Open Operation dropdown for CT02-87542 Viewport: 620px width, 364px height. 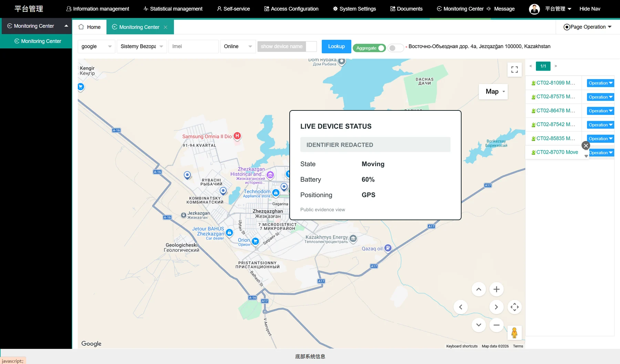click(x=600, y=125)
